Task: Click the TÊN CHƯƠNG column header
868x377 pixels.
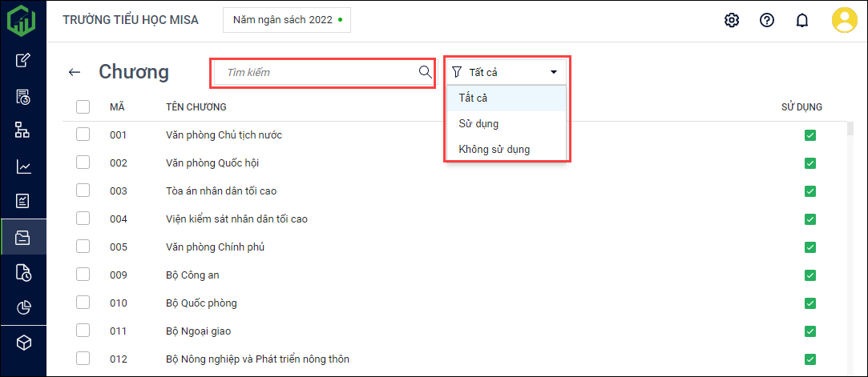Action: click(196, 106)
